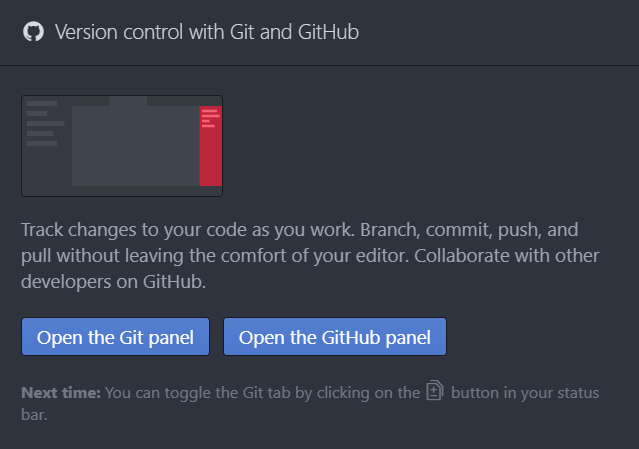Click the "developers on GitHub." text line

[113, 282]
